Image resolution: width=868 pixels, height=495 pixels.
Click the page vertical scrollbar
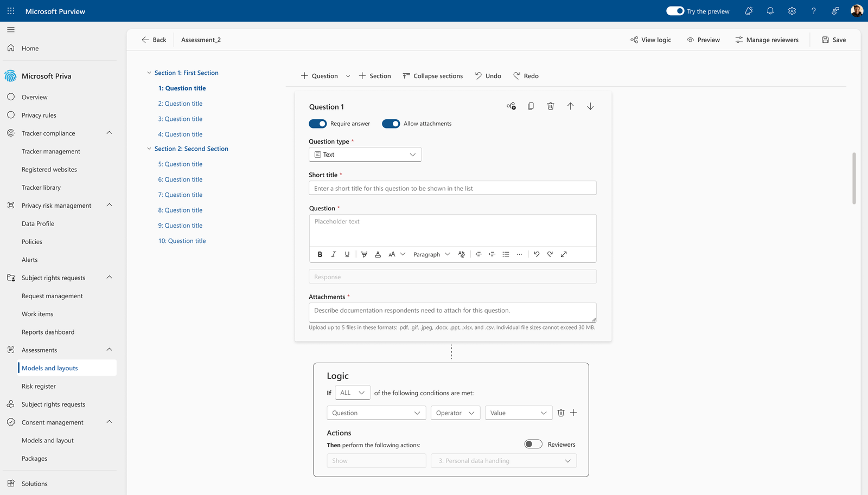(854, 178)
